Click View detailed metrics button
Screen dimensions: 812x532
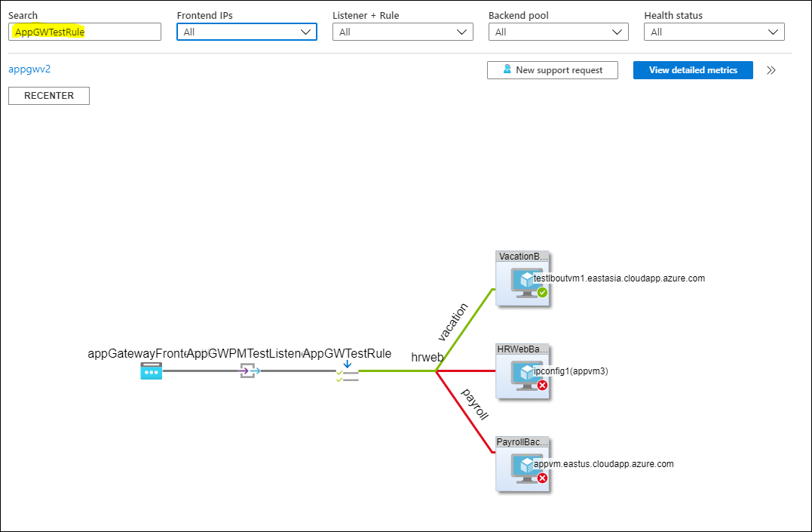click(x=693, y=70)
